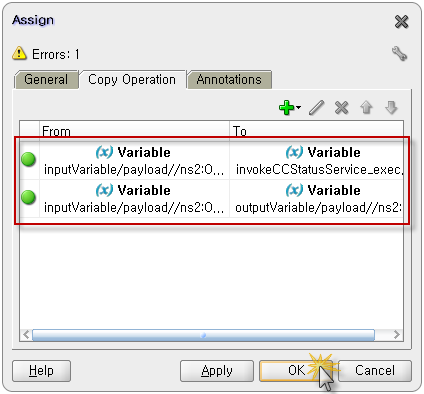Select the outputVariable/payload To cell
The image size is (424, 394).
[x=316, y=199]
